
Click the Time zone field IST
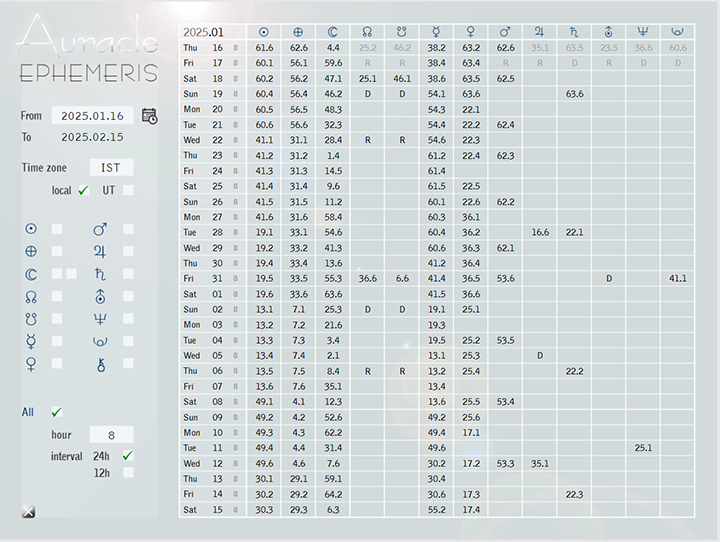[111, 168]
